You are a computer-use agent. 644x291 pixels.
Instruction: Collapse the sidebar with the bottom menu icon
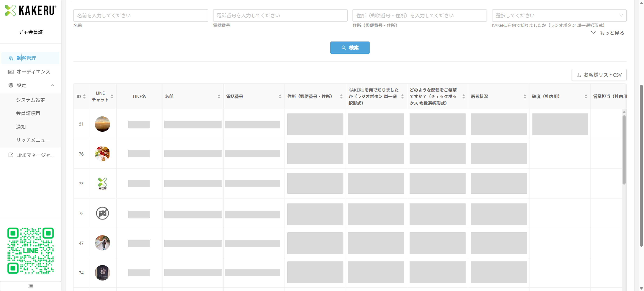click(x=31, y=286)
